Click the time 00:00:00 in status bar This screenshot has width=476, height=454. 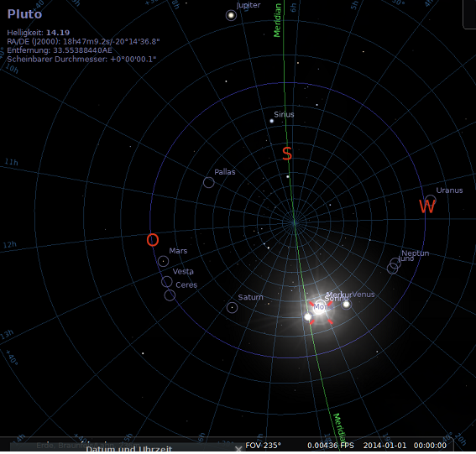pos(430,446)
